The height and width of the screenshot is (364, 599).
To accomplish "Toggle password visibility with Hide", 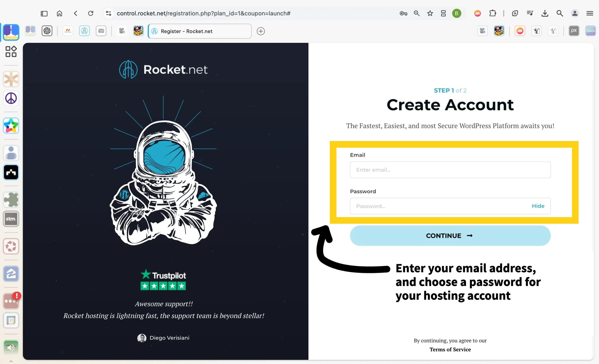I will (538, 206).
